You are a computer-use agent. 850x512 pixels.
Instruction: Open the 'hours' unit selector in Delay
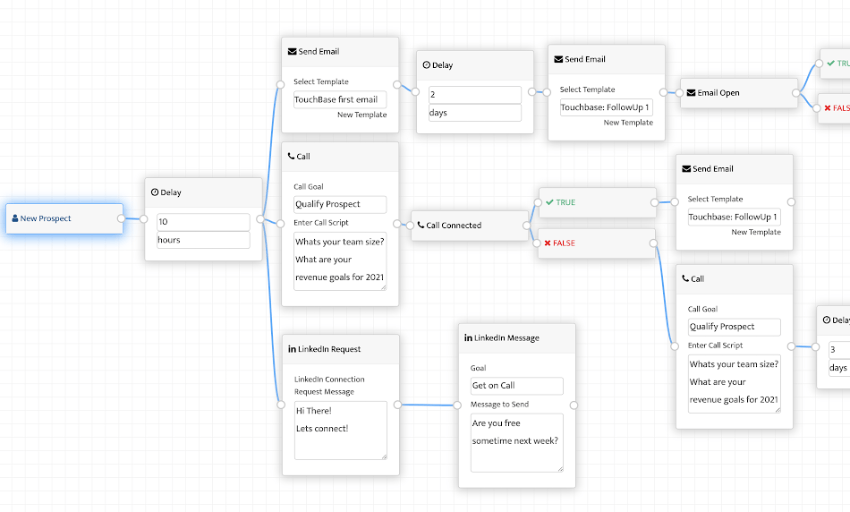[x=203, y=240]
